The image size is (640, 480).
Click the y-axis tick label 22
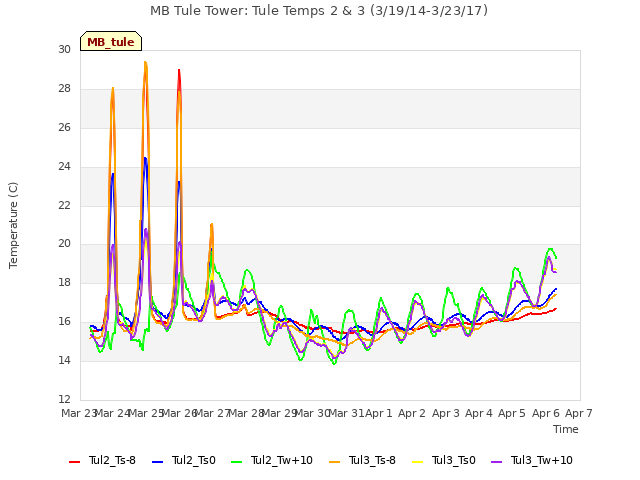pyautogui.click(x=64, y=205)
